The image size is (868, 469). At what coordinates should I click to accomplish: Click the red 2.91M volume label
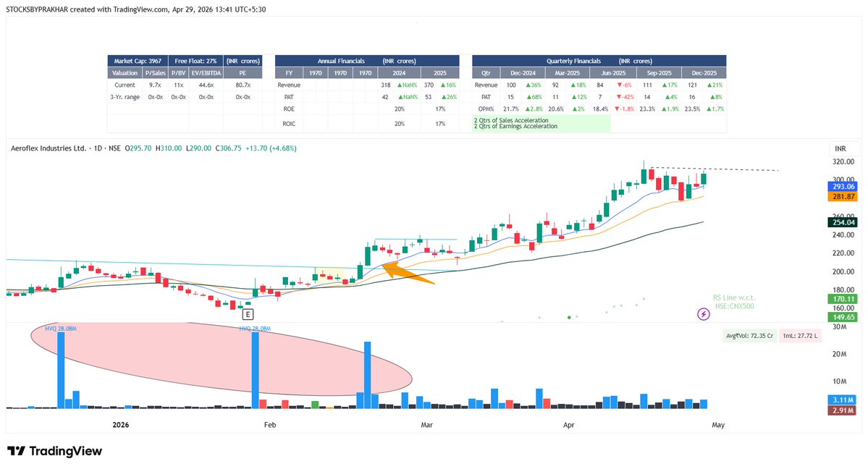843,410
